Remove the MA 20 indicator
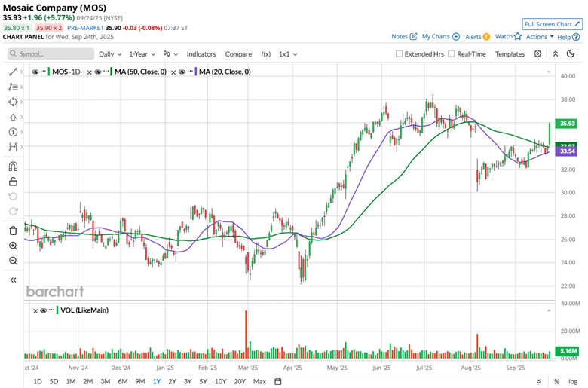Viewport: 588px width, 388px height. click(173, 72)
